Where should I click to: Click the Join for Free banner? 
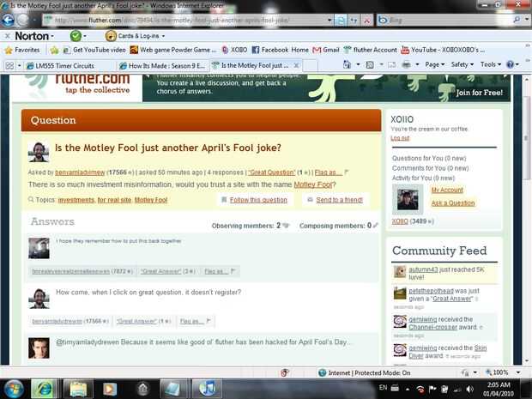click(479, 93)
